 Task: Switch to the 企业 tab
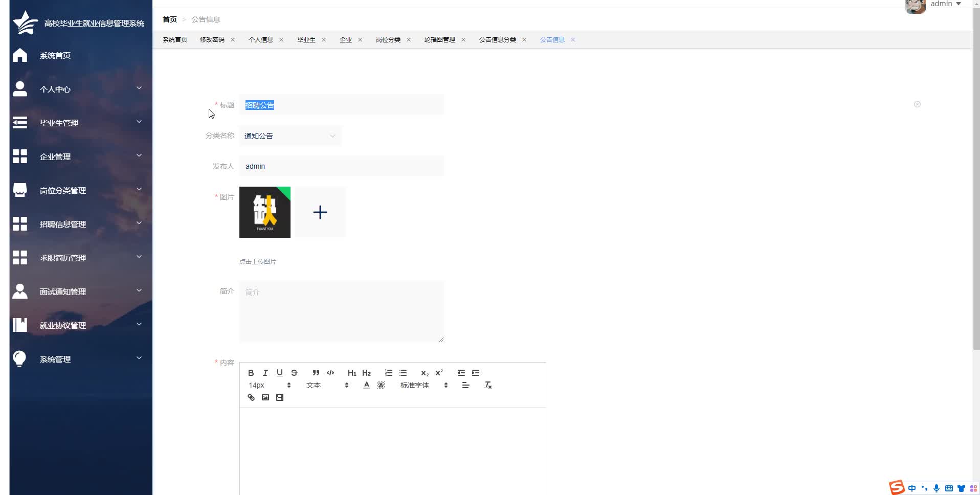tap(346, 40)
